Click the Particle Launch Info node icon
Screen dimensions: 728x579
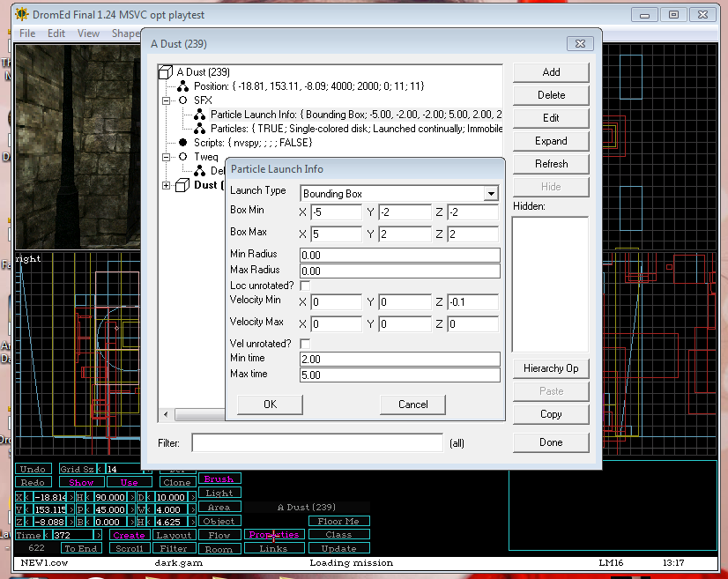coord(199,115)
